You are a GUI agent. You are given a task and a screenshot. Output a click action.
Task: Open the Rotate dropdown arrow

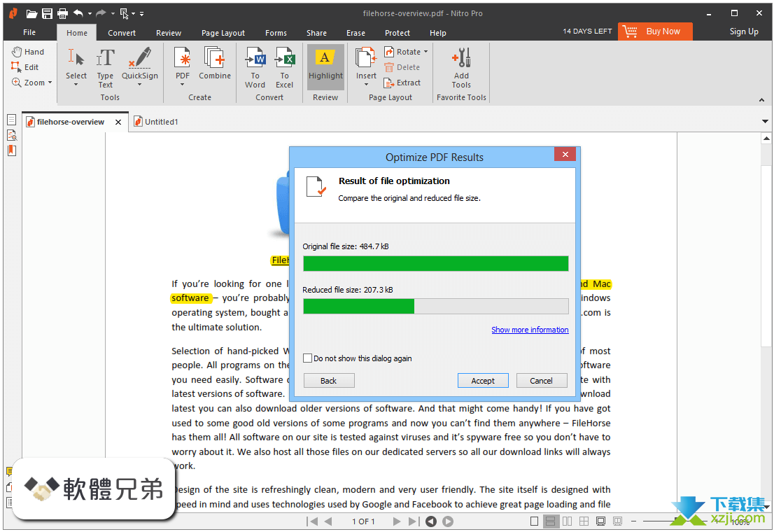(x=425, y=52)
